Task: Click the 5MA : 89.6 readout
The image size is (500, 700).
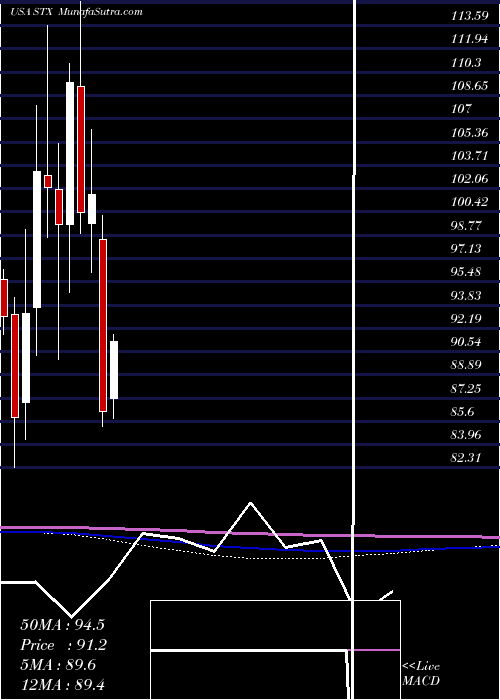Action: pos(58,665)
